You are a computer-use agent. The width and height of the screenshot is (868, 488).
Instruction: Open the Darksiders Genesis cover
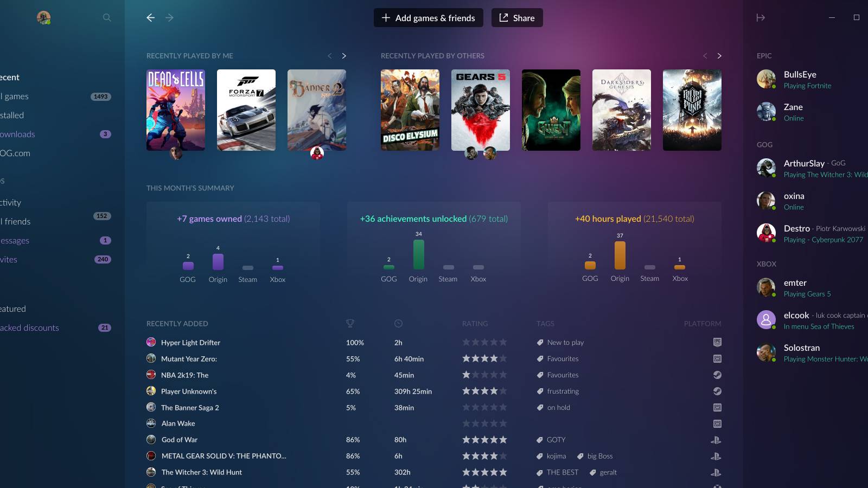pos(622,110)
